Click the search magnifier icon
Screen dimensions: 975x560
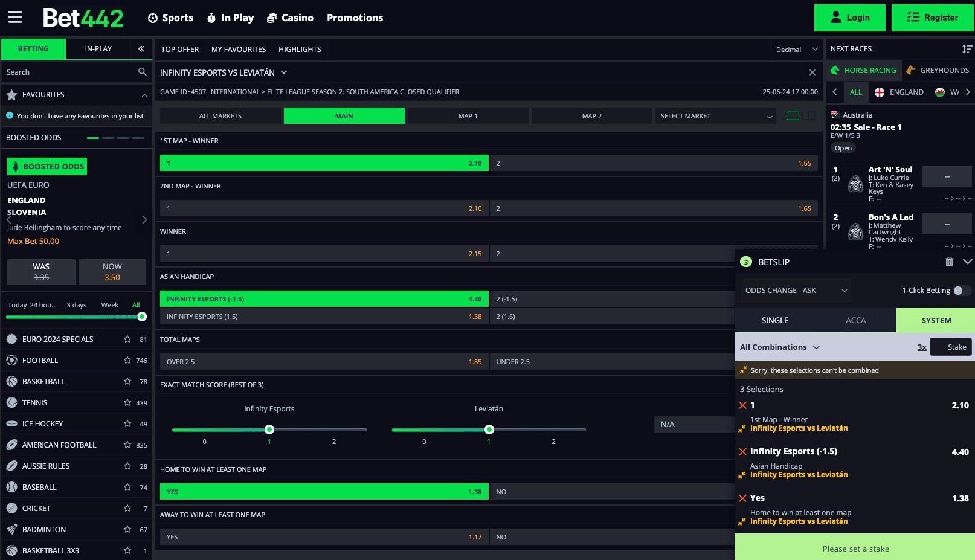(x=142, y=72)
